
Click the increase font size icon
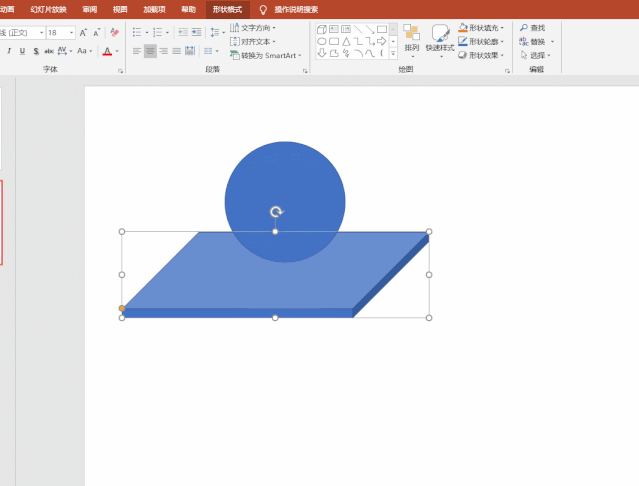tap(84, 33)
